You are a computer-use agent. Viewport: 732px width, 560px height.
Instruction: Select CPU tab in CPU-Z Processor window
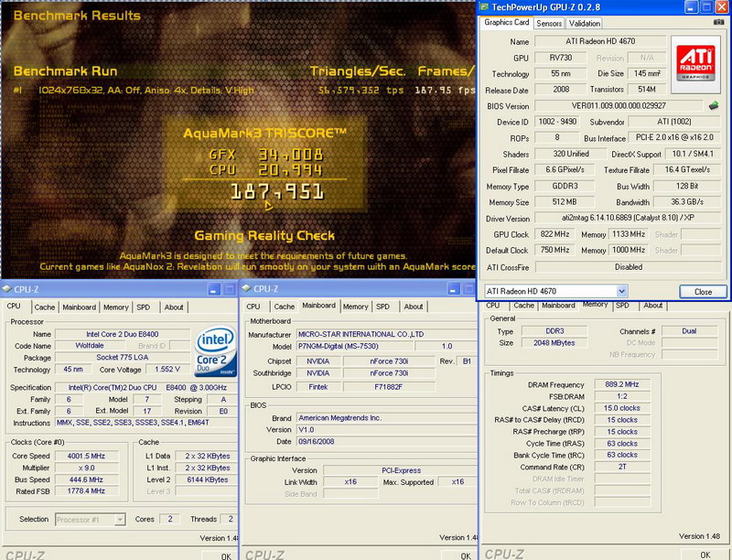click(x=14, y=307)
